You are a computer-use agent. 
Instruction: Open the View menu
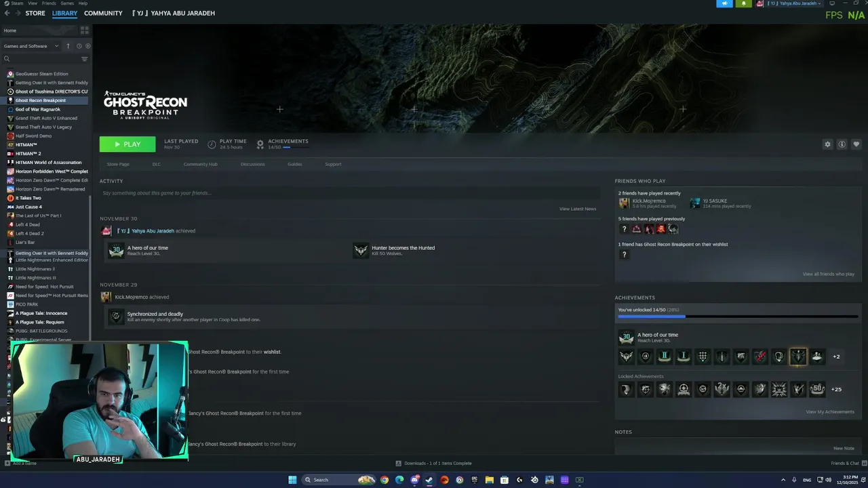click(x=33, y=3)
